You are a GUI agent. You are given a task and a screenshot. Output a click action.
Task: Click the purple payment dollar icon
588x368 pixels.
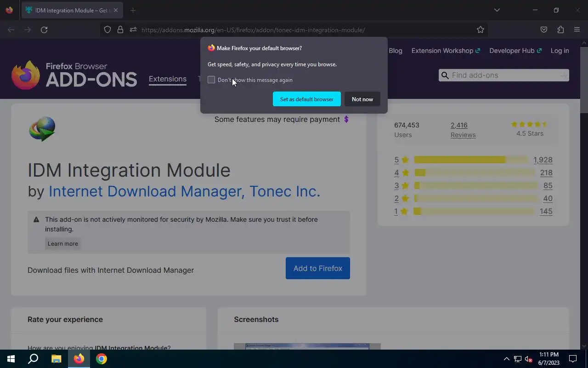[346, 119]
